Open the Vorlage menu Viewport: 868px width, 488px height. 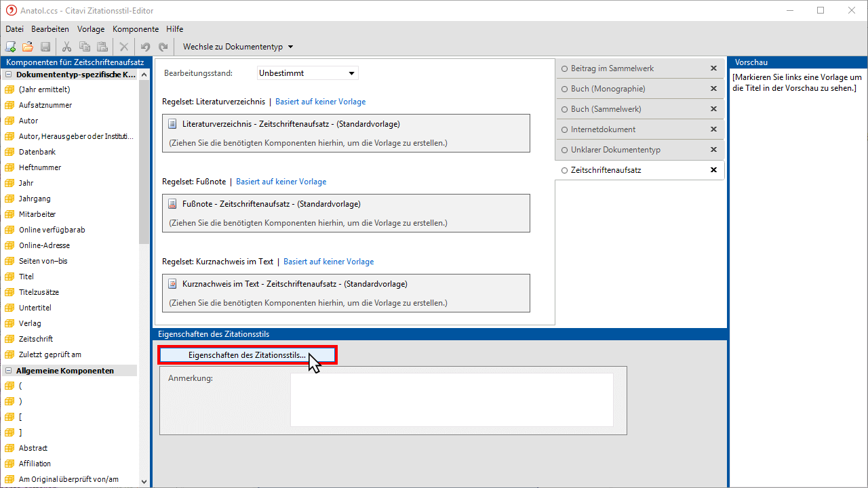coord(91,29)
